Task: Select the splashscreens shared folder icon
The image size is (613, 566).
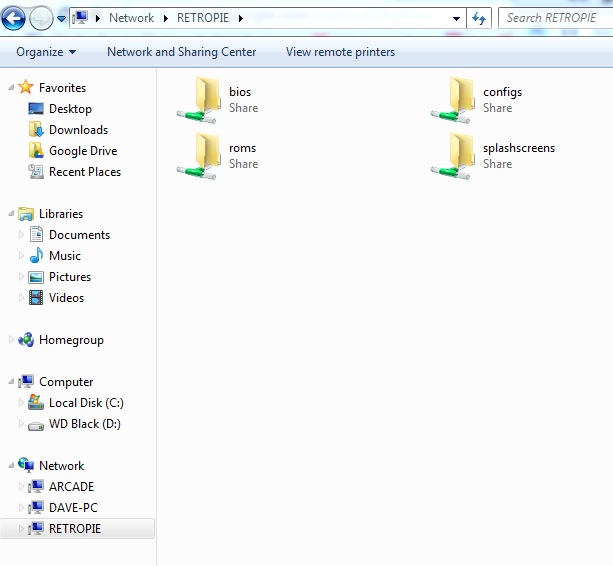Action: (x=453, y=156)
